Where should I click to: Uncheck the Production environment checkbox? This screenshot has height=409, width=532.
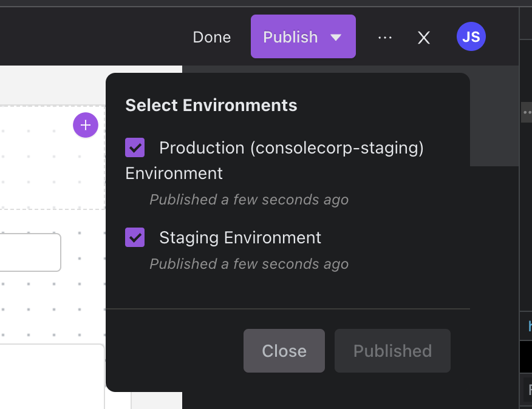135,147
